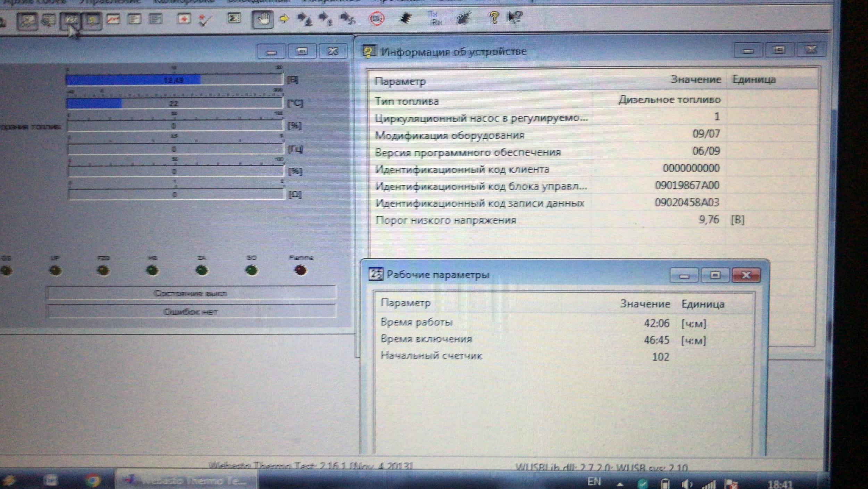
Task: Open the Tx/Rx communication monitor icon
Action: tap(435, 18)
